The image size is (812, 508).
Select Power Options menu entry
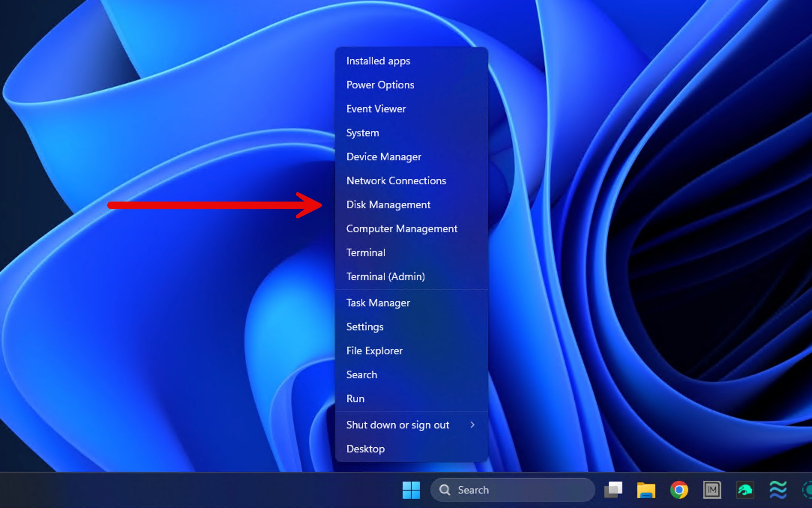411,85
